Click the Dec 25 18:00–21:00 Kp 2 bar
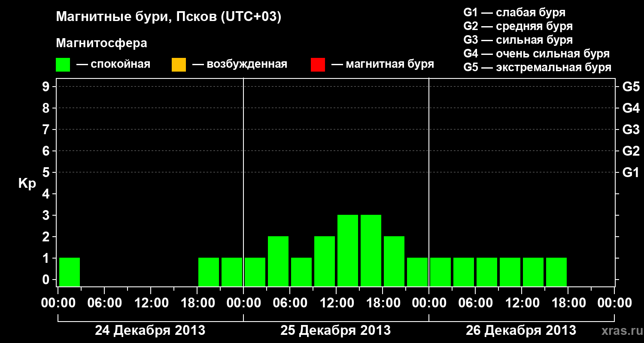This screenshot has height=343, width=644. [394, 261]
